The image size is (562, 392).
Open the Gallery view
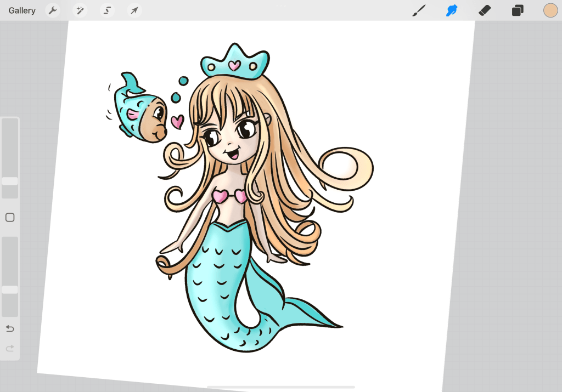[22, 10]
